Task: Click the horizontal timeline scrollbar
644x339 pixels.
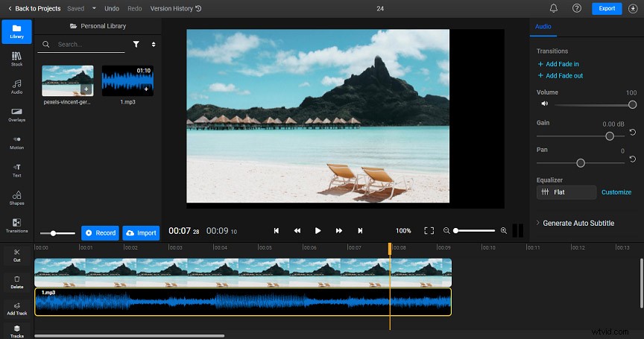Action: tap(130, 336)
